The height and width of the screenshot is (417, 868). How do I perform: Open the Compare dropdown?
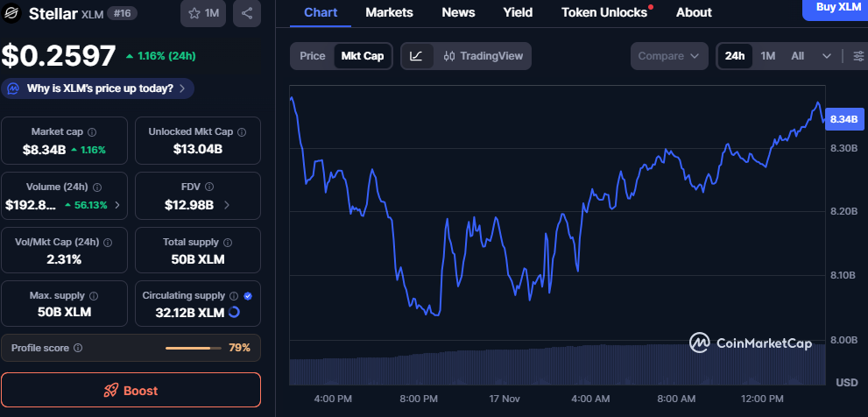[x=670, y=56]
